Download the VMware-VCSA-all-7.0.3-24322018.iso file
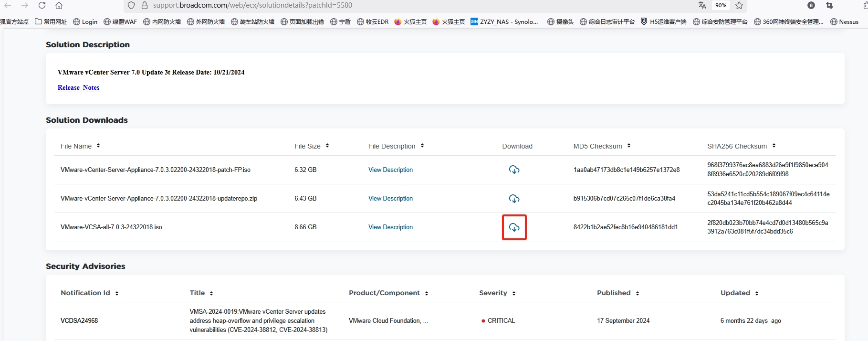Viewport: 868px width, 341px height. coord(514,227)
